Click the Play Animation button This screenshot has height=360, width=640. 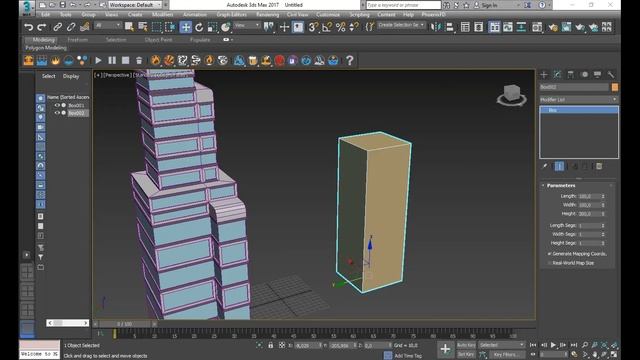point(553,345)
